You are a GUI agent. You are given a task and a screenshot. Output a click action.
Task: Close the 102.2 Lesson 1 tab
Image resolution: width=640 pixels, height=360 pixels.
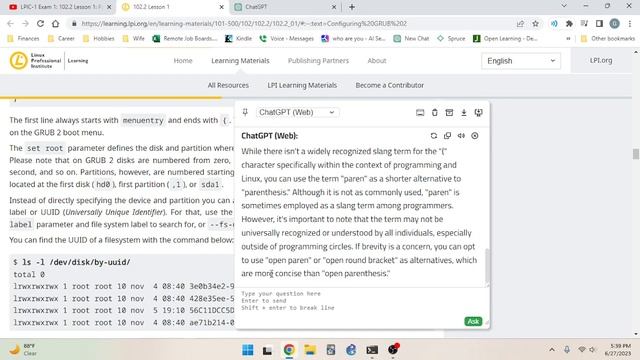click(x=222, y=7)
